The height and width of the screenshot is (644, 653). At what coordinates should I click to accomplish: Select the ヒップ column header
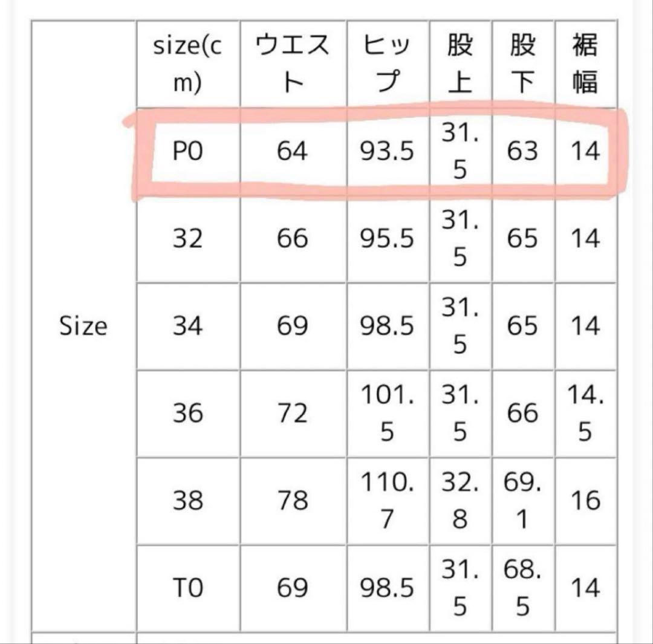[388, 64]
